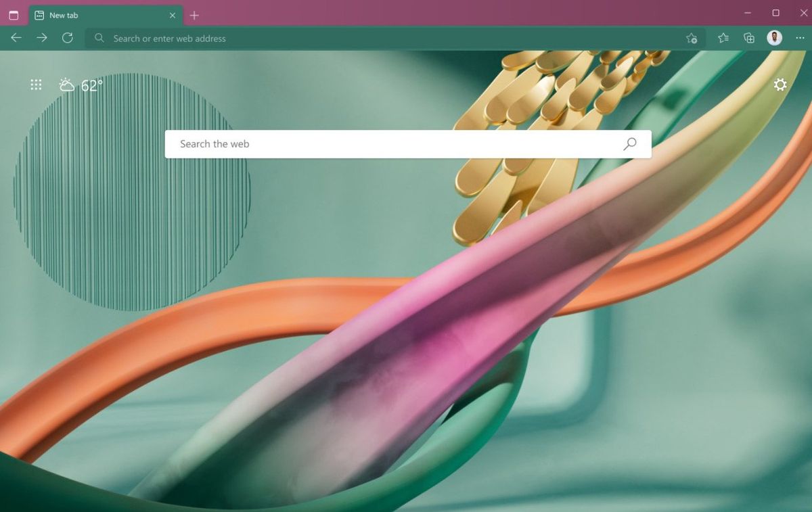
Task: Refresh the page
Action: (68, 38)
